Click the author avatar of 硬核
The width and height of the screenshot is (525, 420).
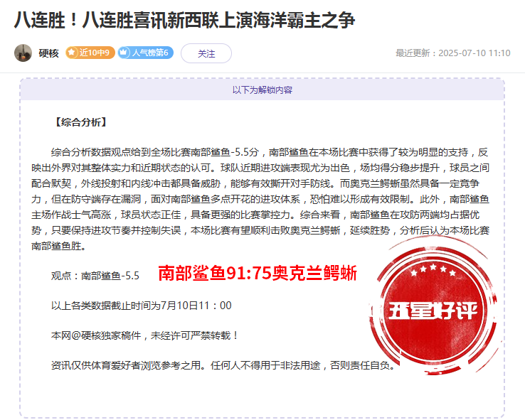tap(23, 53)
